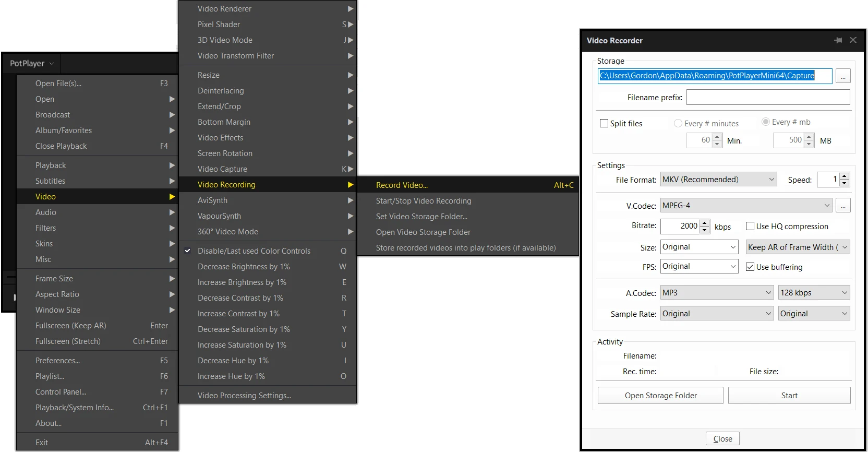868x452 pixels.
Task: Open the Subtitles submenu
Action: tap(98, 181)
